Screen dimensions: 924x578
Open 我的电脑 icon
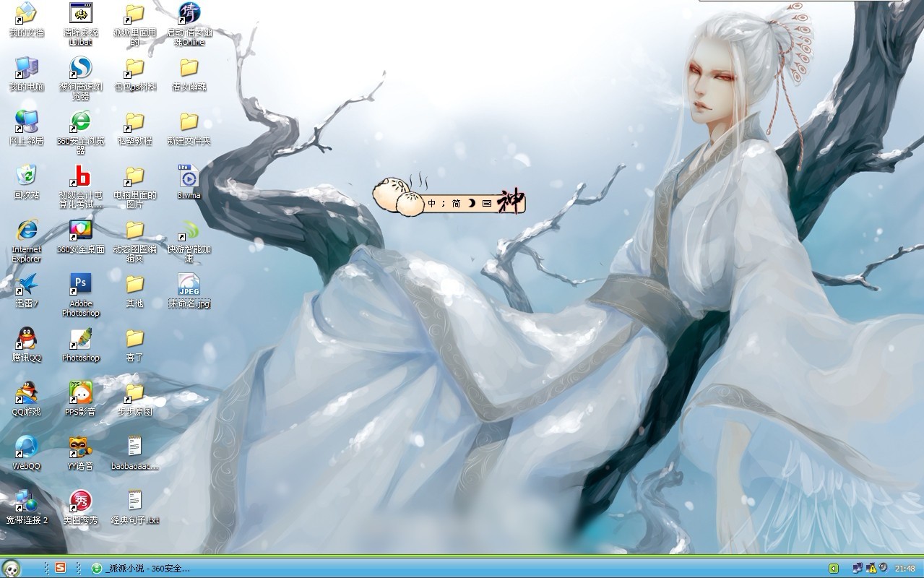point(27,74)
